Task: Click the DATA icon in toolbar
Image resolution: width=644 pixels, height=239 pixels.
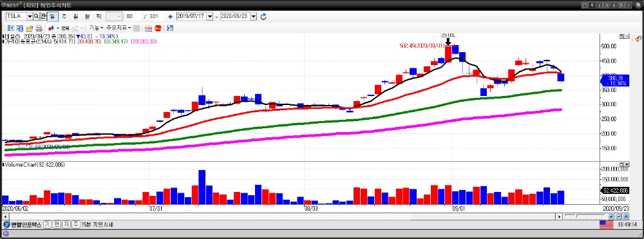Action: [148, 28]
